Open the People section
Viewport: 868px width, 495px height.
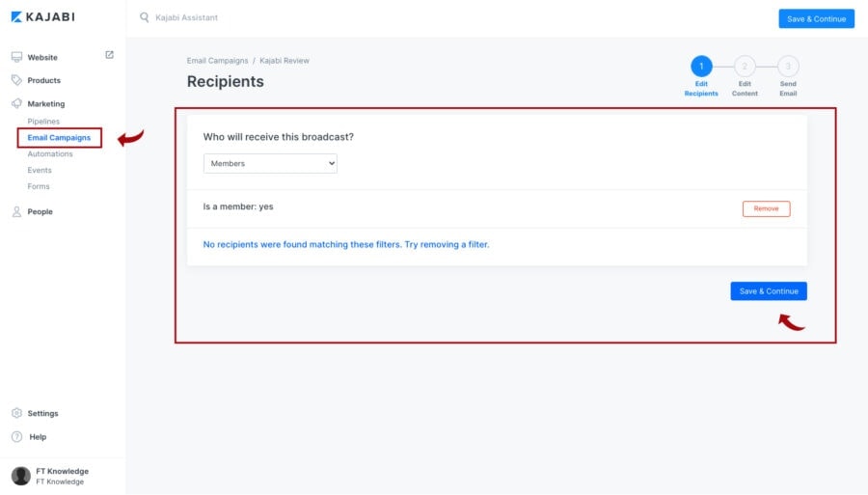point(40,211)
